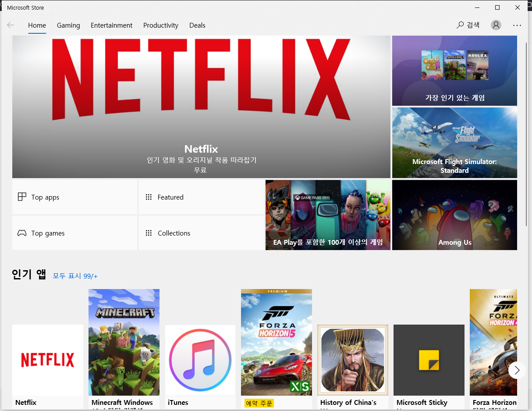The image size is (532, 411).
Task: Open the Forza Horizon 5 cover
Action: (277, 342)
